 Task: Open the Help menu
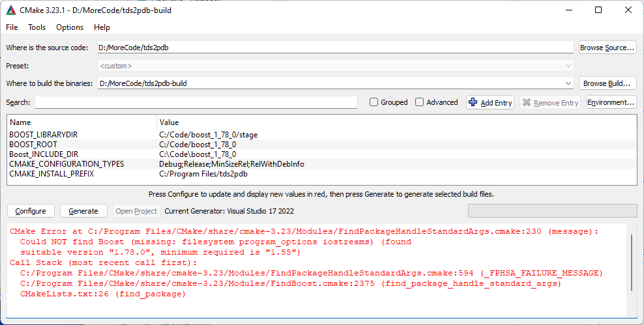coord(102,27)
